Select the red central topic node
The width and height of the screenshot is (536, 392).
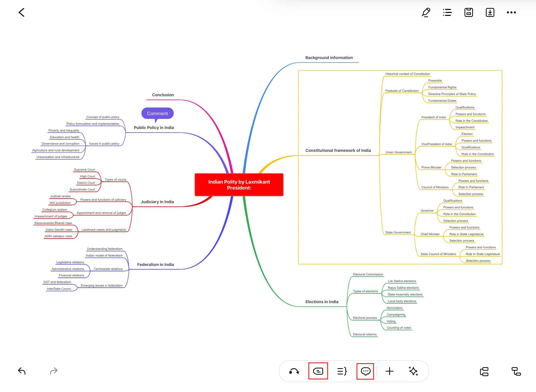(x=239, y=185)
